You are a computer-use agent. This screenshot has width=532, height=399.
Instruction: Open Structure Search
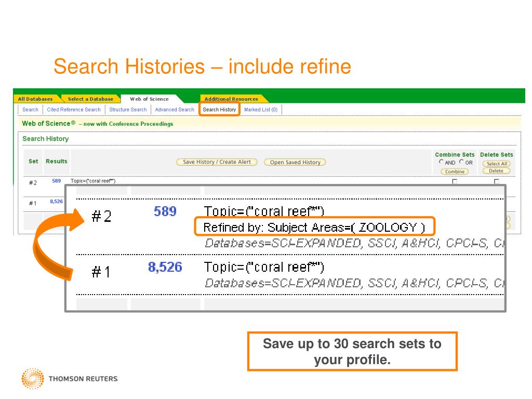(128, 110)
